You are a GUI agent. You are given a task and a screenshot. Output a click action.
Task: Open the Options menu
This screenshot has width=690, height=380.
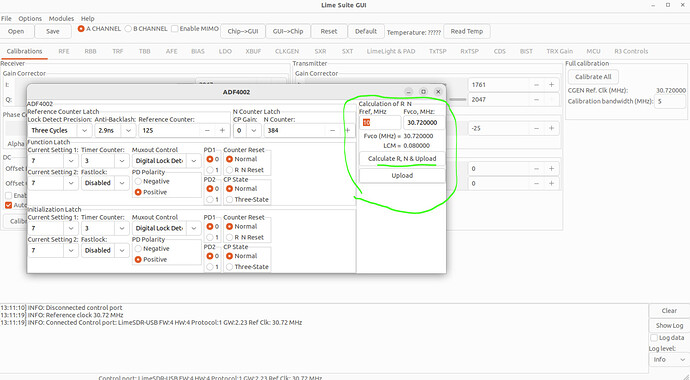30,18
